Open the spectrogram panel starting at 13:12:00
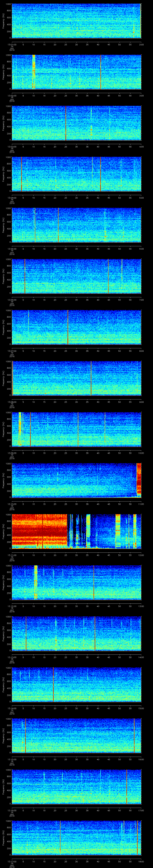153x868 pixels. (77, 582)
